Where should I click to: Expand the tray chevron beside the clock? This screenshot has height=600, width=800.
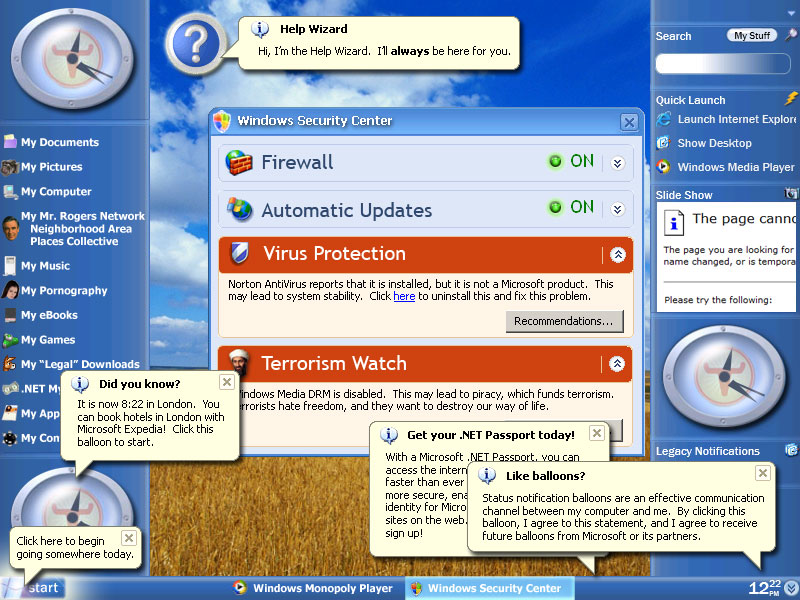point(791,588)
